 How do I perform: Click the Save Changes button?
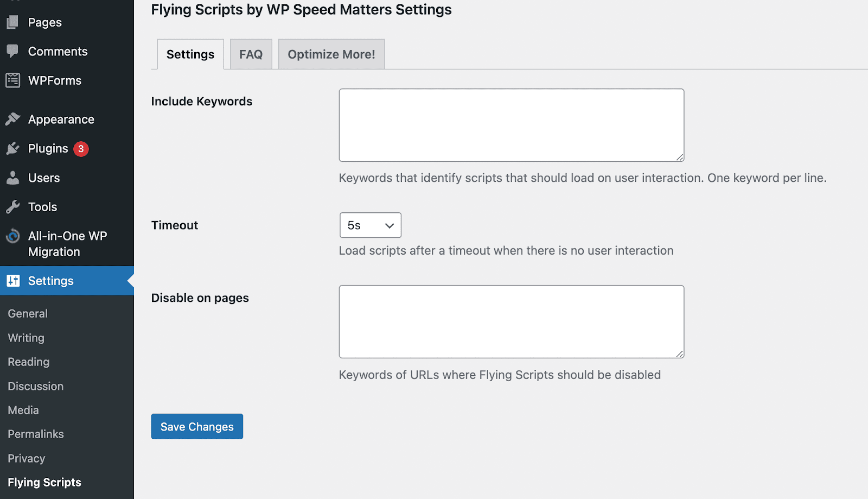(x=197, y=427)
